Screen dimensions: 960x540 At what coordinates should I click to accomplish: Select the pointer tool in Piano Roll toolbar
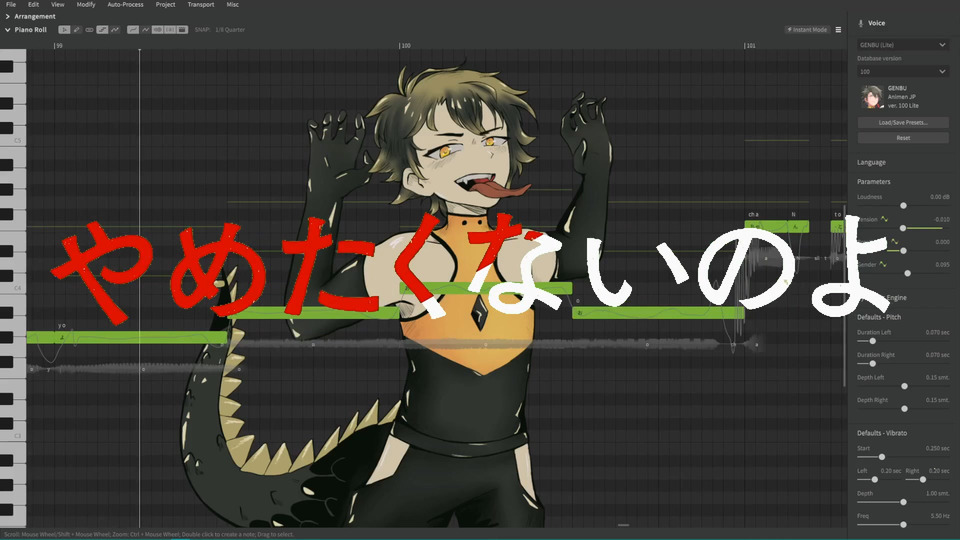click(64, 29)
